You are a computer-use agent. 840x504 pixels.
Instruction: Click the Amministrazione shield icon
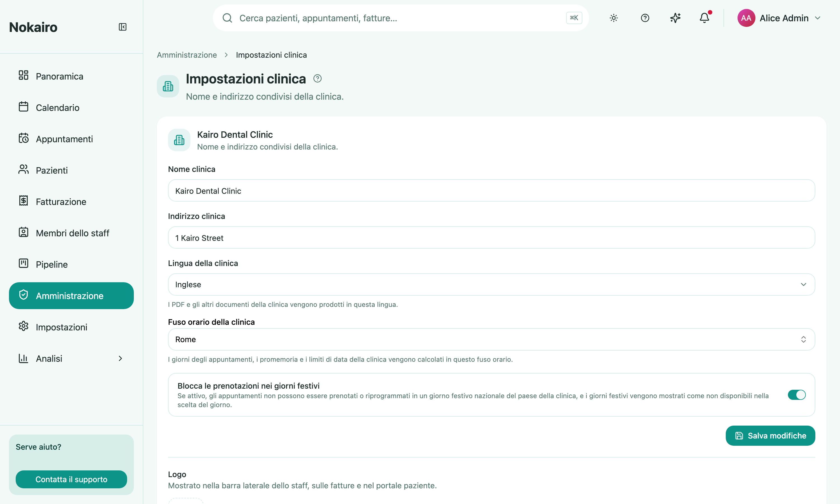pyautogui.click(x=24, y=295)
